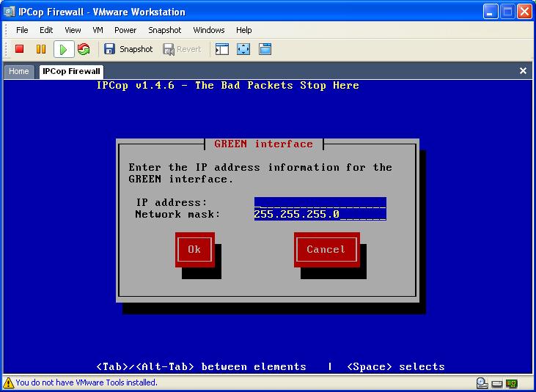Screen dimensions: 536x392
Task: Click the 'GREEN interface' dialog title
Action: click(263, 144)
